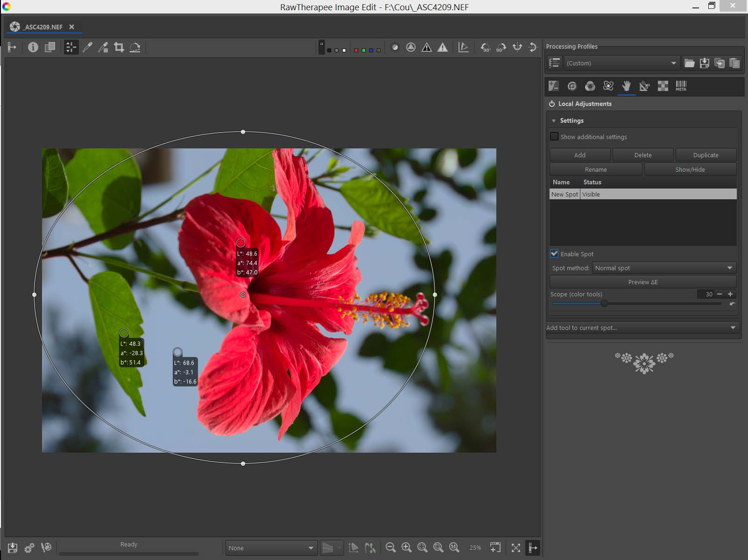
Task: Zoom out using the magnifier minus icon
Action: pos(391,547)
